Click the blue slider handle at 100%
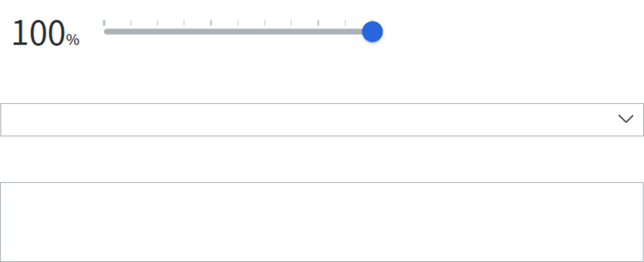This screenshot has height=262, width=644. [x=372, y=32]
